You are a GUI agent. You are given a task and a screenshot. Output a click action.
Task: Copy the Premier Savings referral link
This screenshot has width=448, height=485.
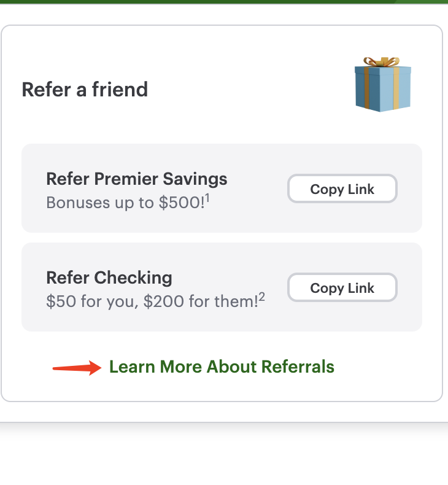[x=342, y=189]
